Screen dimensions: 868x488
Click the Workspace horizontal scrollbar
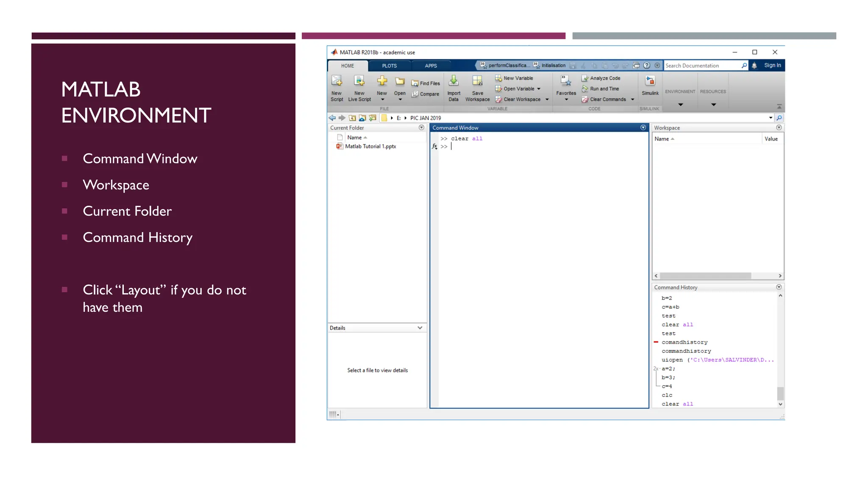(705, 276)
